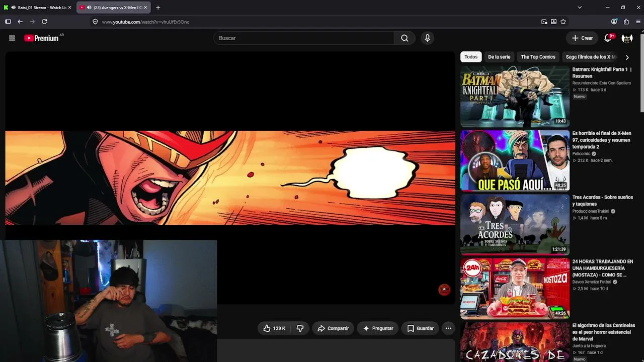Click The Top Comics channel watermark
Screen dimensions: 644x362
coord(444,289)
